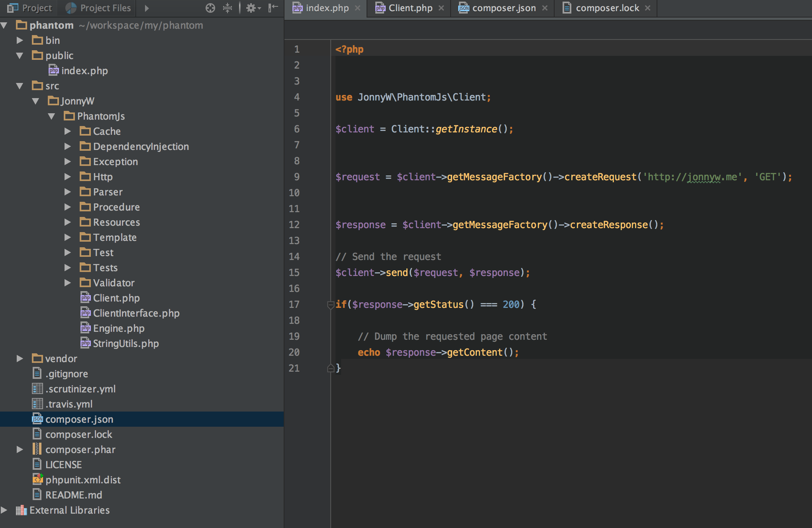Click the echo keyword on line 20

coord(369,352)
